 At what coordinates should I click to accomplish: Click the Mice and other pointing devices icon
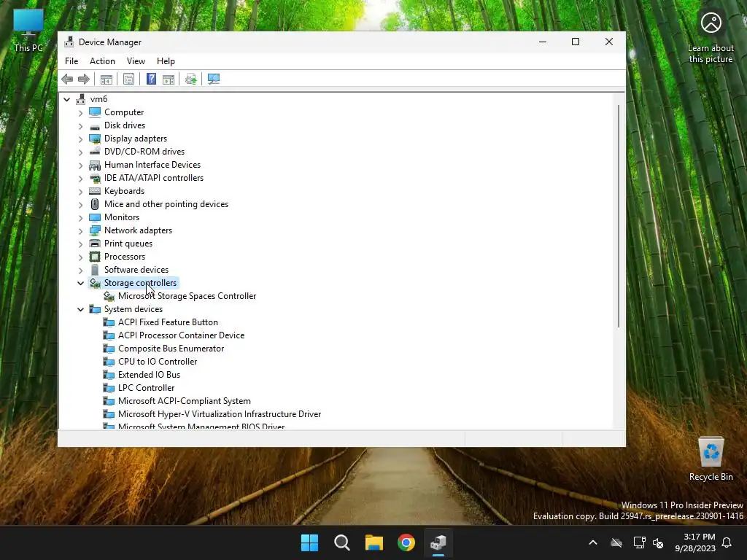95,204
